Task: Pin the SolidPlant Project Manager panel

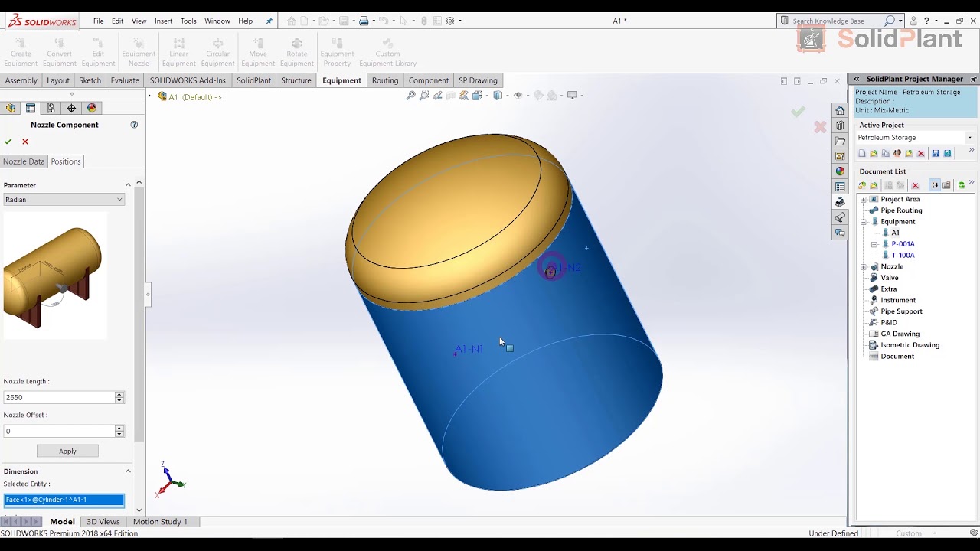Action: pos(974,79)
